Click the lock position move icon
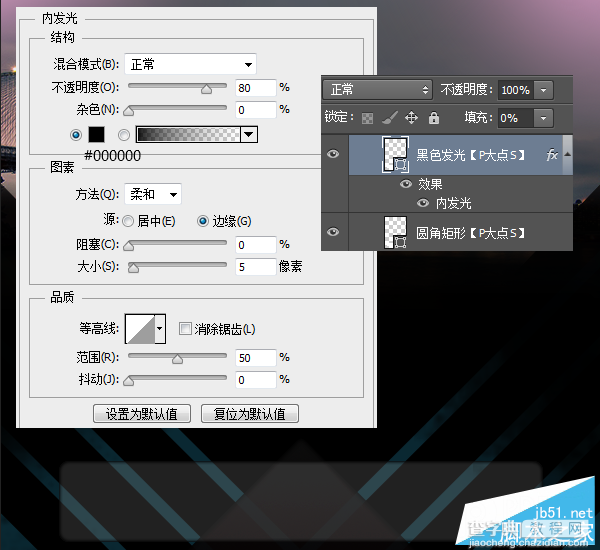Image resolution: width=600 pixels, height=550 pixels. click(x=411, y=118)
